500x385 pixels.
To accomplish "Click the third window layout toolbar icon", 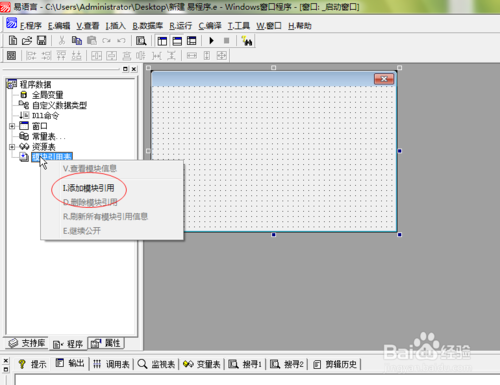I will coord(192,41).
